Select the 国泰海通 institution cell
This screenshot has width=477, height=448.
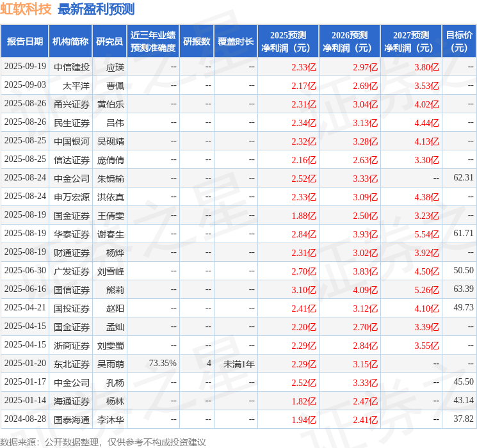[72, 420]
